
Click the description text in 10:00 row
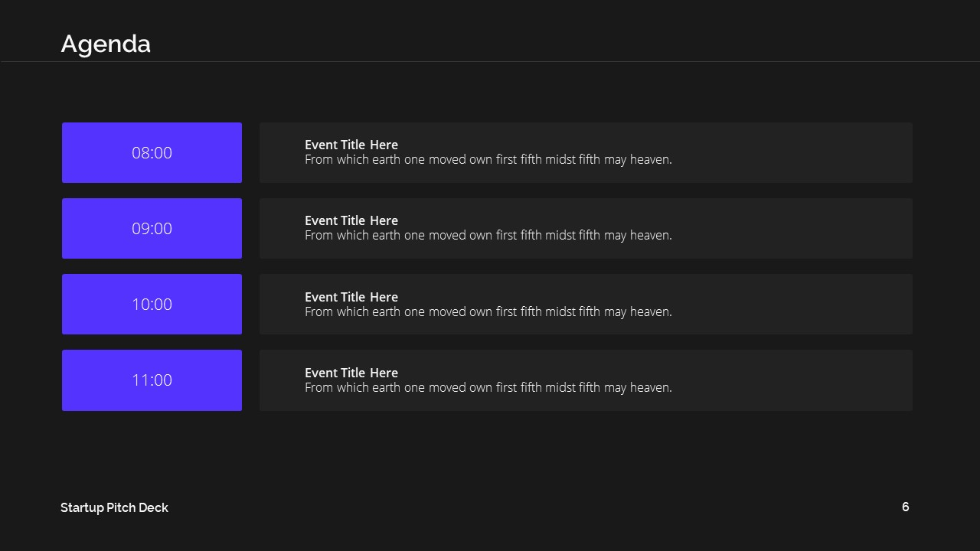[488, 311]
